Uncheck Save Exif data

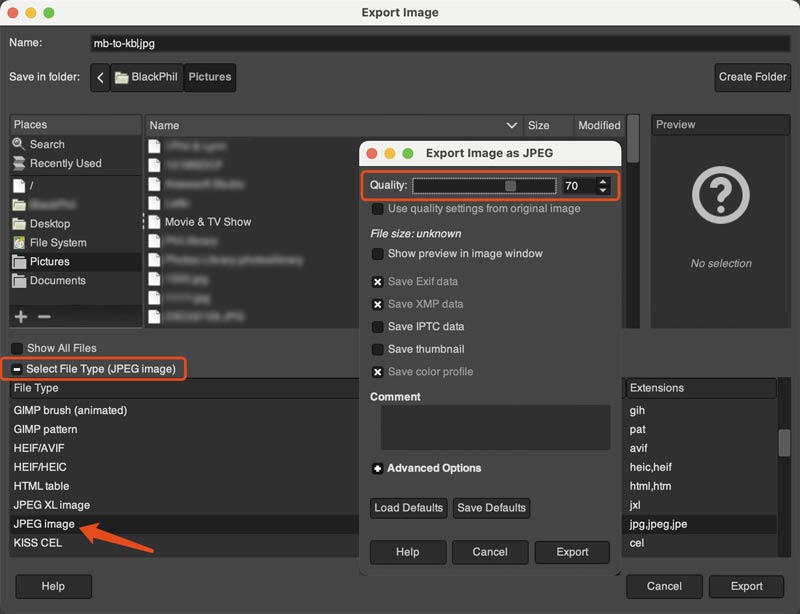(377, 281)
